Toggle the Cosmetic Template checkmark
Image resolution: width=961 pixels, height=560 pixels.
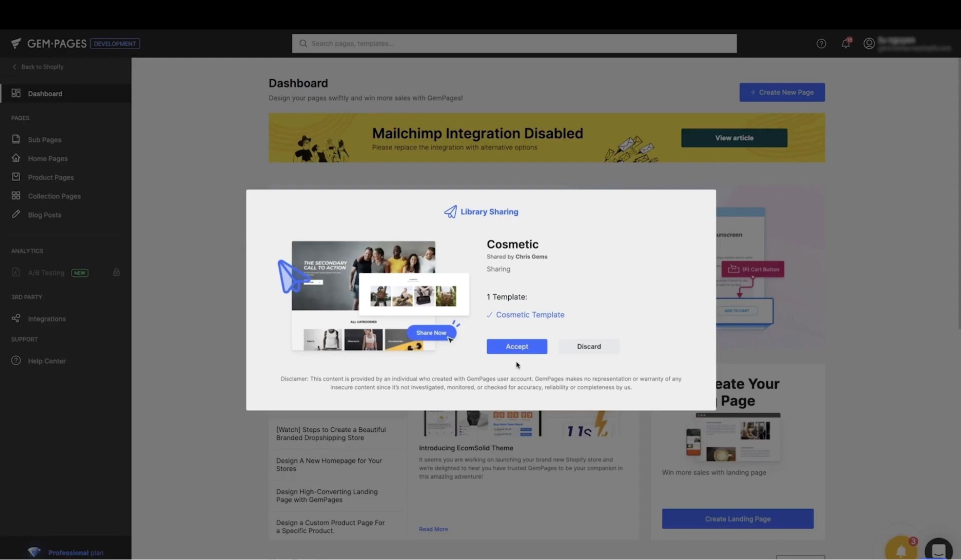coord(489,314)
